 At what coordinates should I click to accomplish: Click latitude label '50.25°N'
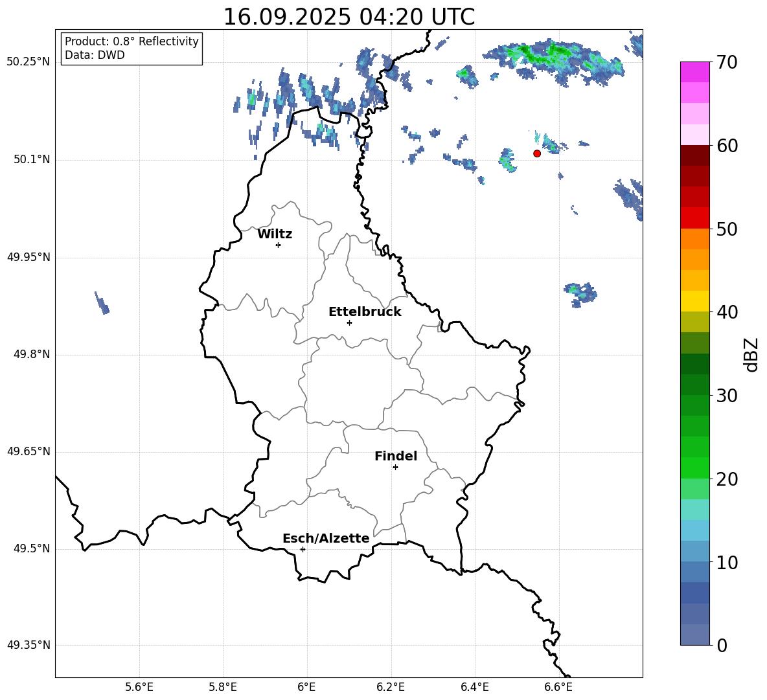point(29,62)
